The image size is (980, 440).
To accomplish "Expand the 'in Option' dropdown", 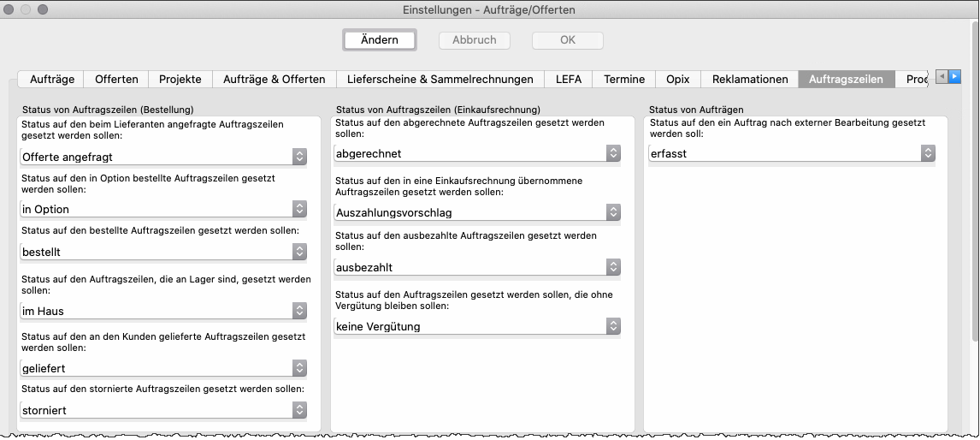I will 163,209.
